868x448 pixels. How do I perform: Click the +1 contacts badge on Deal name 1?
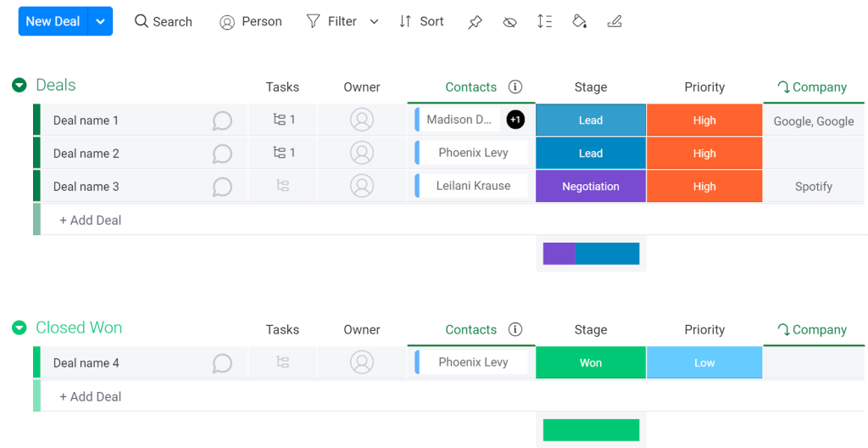pyautogui.click(x=515, y=119)
